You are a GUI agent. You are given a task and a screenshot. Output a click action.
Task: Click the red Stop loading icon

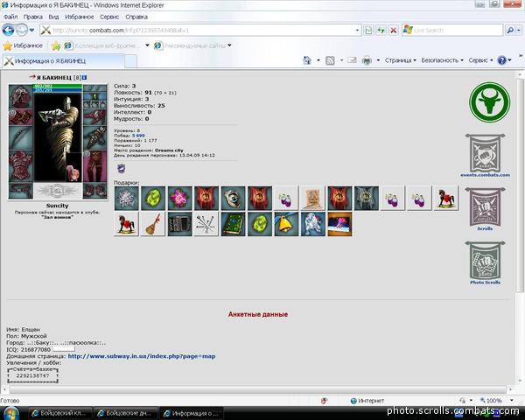tap(394, 30)
